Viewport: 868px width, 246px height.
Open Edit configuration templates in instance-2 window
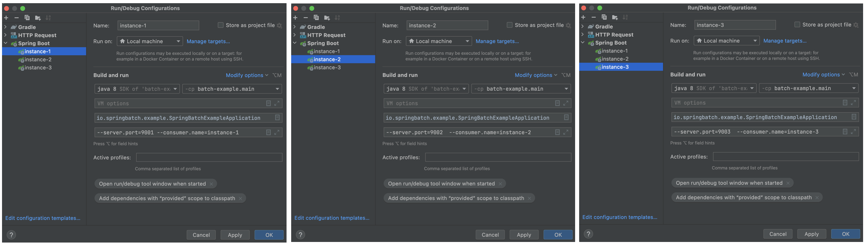click(x=332, y=218)
